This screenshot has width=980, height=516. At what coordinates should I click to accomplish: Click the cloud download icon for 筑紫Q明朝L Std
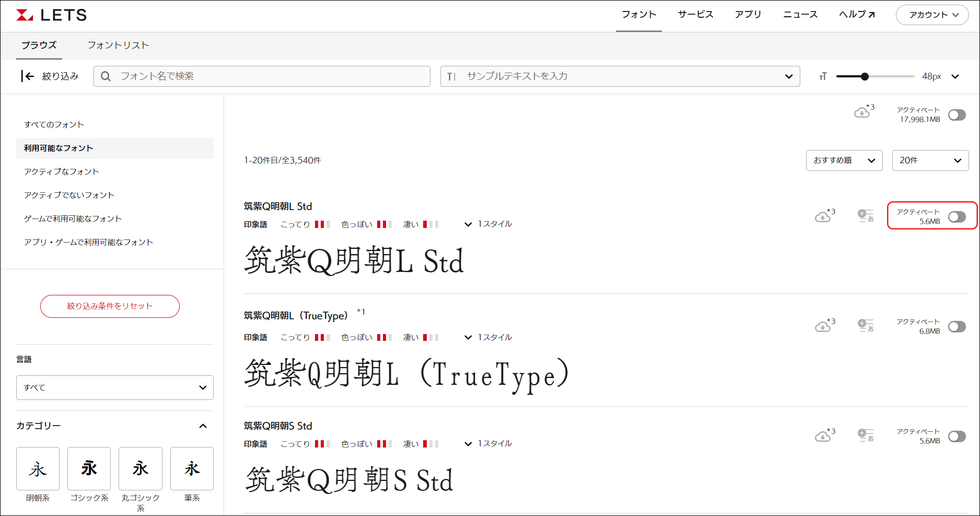coord(823,216)
